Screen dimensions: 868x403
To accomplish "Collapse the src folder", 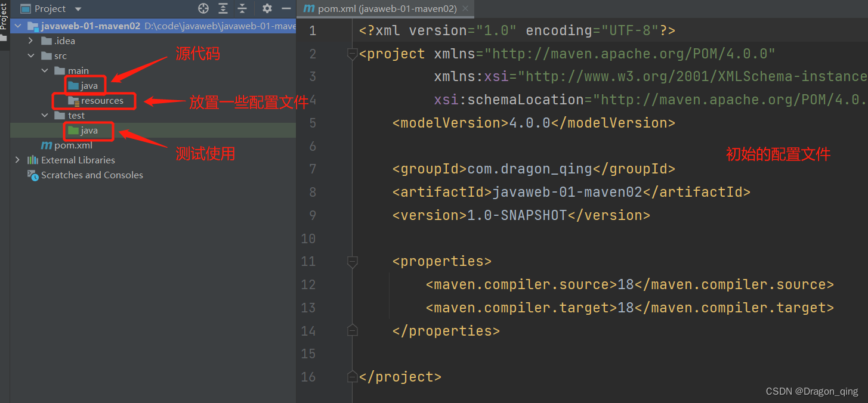I will pos(31,55).
